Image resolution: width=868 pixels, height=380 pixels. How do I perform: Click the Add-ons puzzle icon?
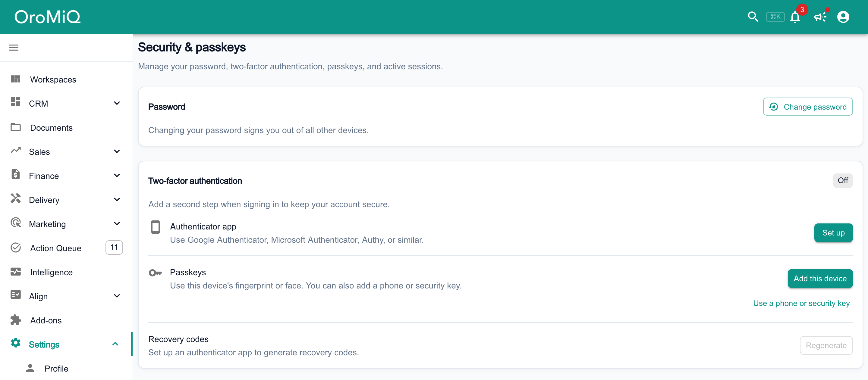tap(15, 320)
